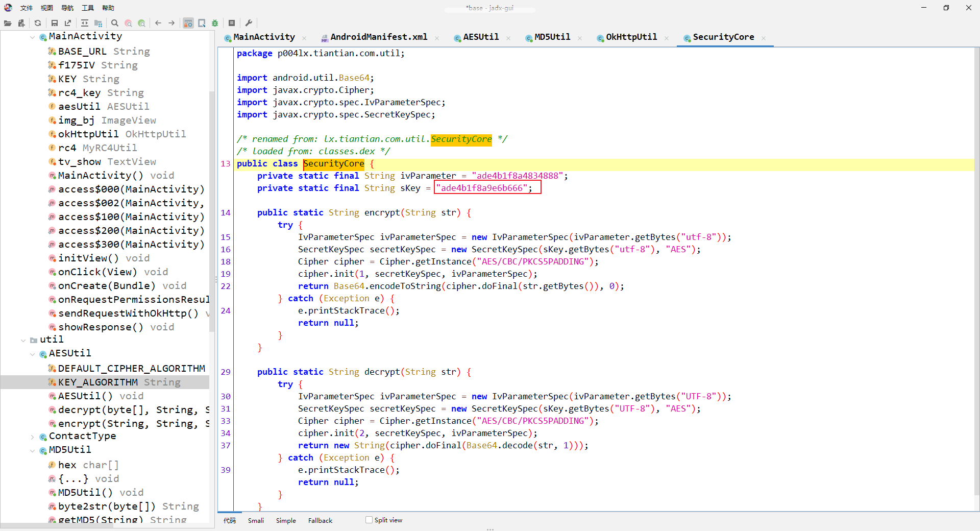Open text search with the magnifier icon
The width and height of the screenshot is (980, 531).
click(x=115, y=23)
